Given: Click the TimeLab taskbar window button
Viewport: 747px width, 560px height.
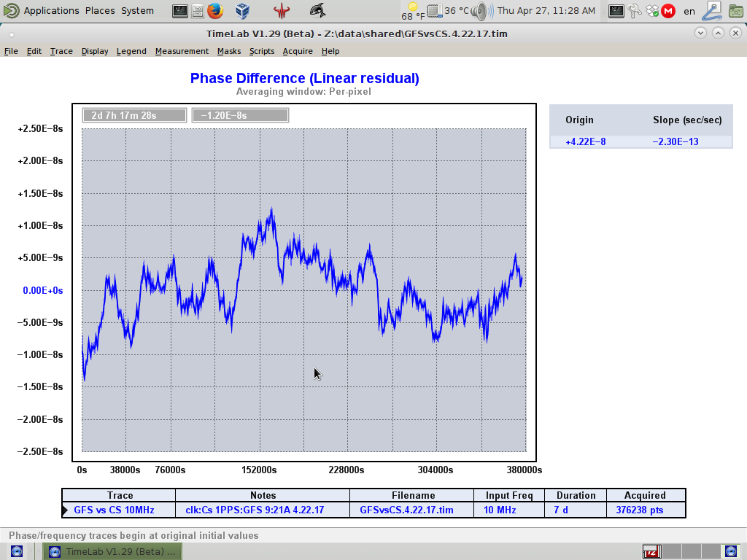Looking at the screenshot, I should pos(112,551).
